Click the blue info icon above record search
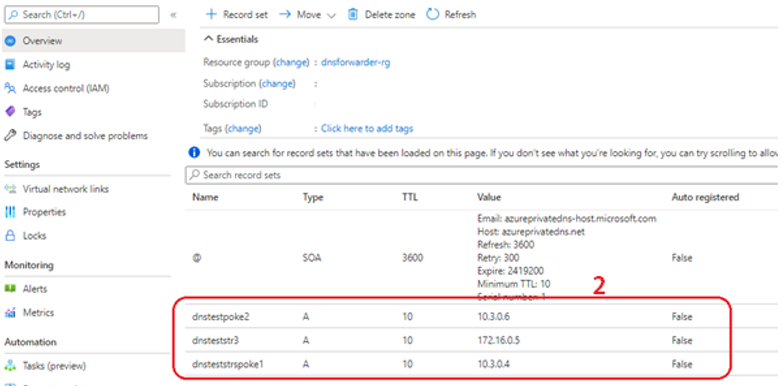Image resolution: width=783 pixels, height=386 pixels. pos(194,153)
